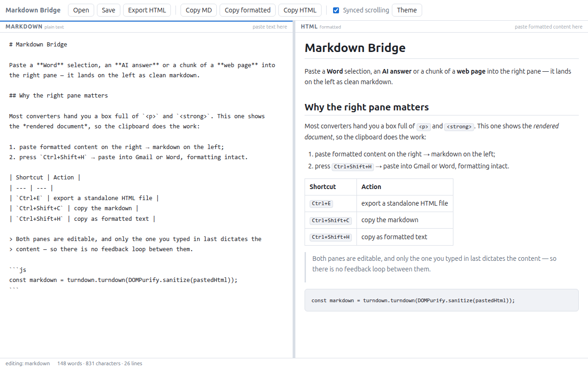The width and height of the screenshot is (588, 368).
Task: Click the markdown line starting with `Ctrl+E`
Action: click(x=84, y=198)
